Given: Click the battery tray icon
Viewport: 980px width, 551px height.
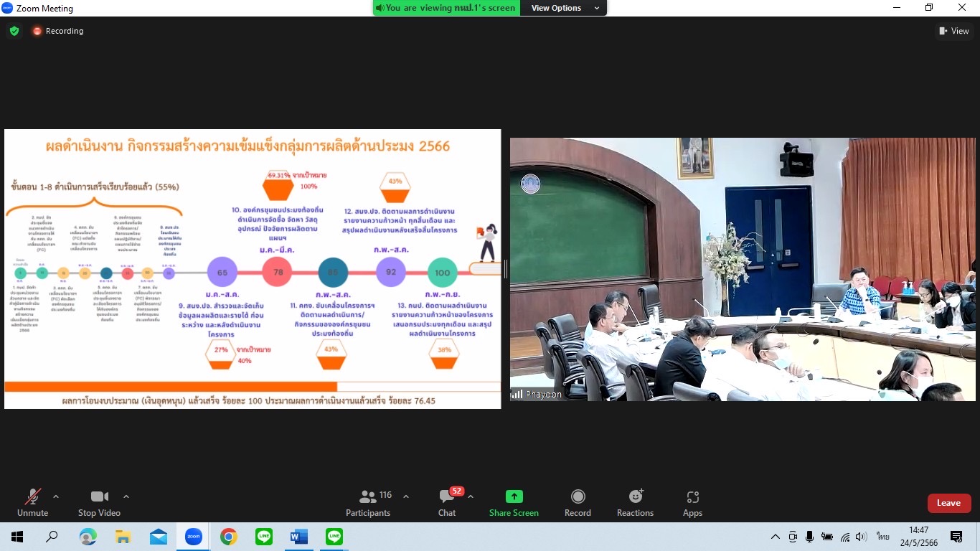Looking at the screenshot, I should coord(827,537).
